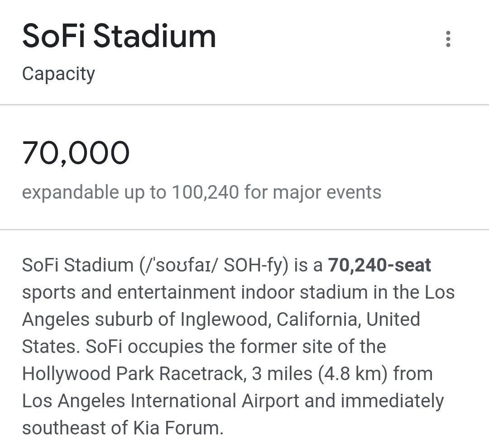Click 'Los Angeles International Airport' text
This screenshot has width=489, height=448.
coord(161,401)
